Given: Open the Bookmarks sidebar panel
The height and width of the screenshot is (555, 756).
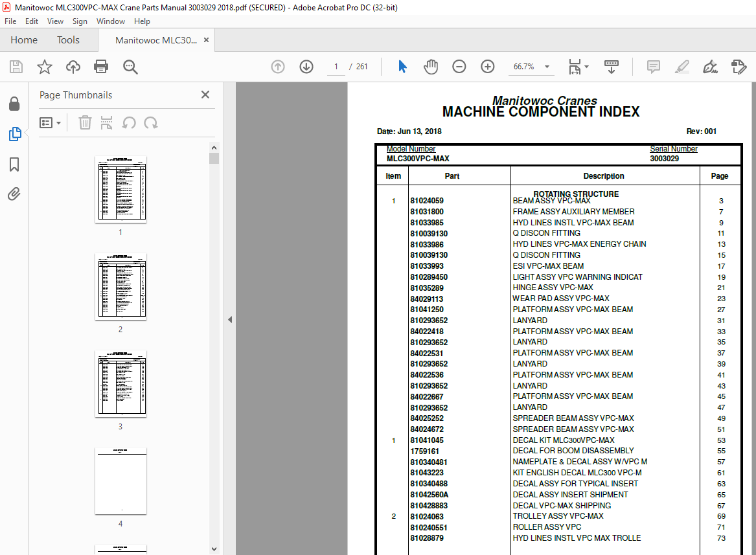Looking at the screenshot, I should (14, 164).
